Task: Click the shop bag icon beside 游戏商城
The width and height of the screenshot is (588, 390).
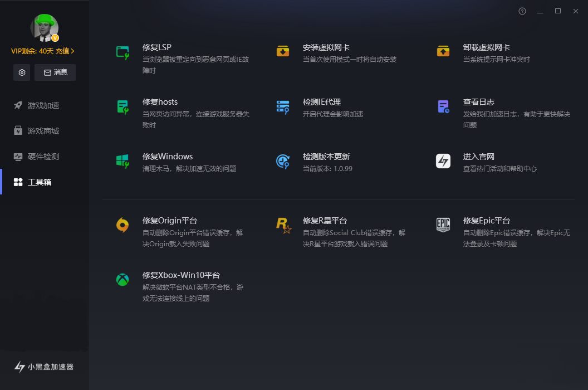Action: point(18,130)
